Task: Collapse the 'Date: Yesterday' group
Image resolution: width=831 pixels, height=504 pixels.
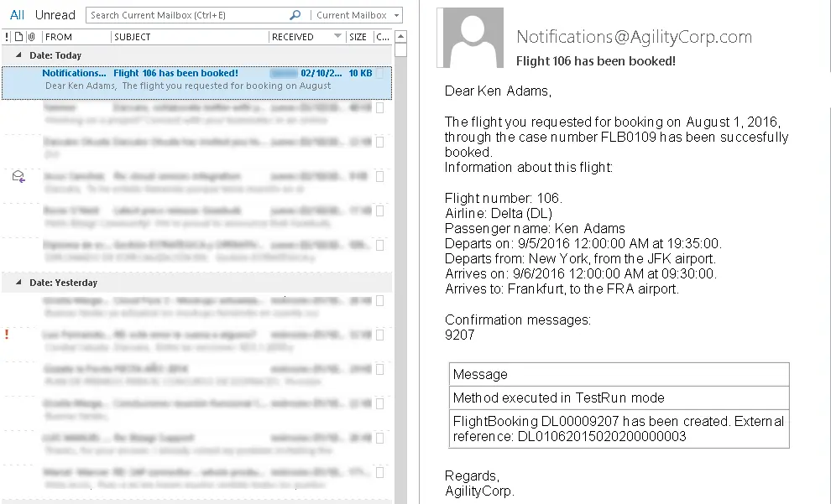Action: coord(18,282)
